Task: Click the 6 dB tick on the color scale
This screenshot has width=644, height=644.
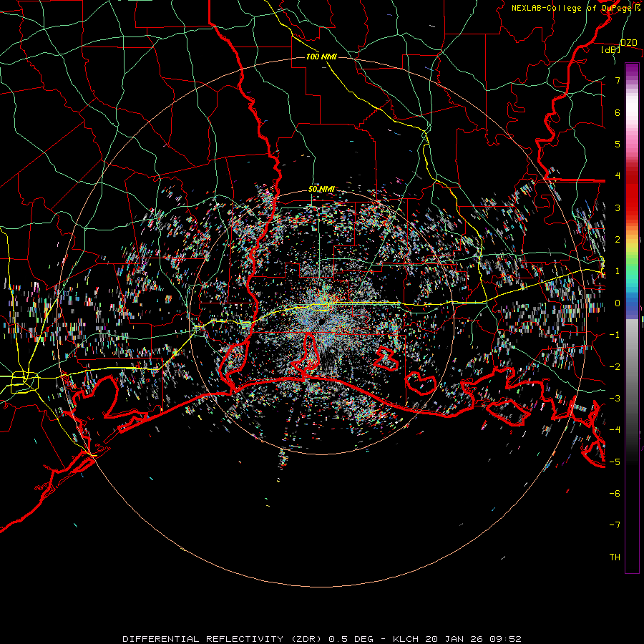Action: point(618,112)
